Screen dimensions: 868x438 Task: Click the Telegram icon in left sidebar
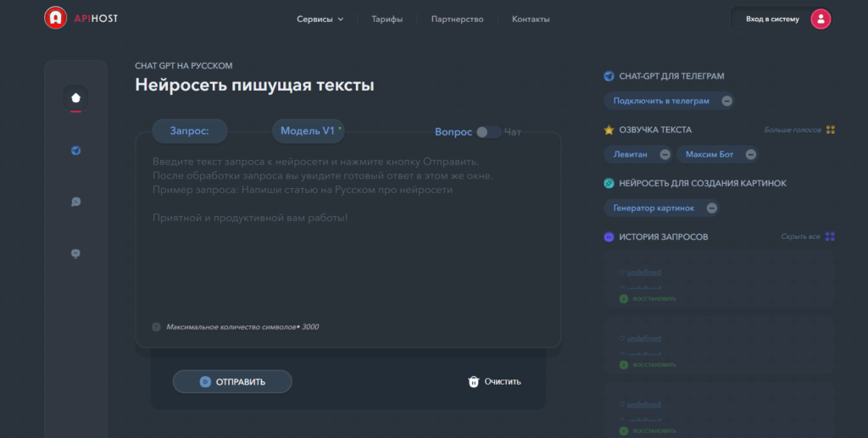click(75, 151)
